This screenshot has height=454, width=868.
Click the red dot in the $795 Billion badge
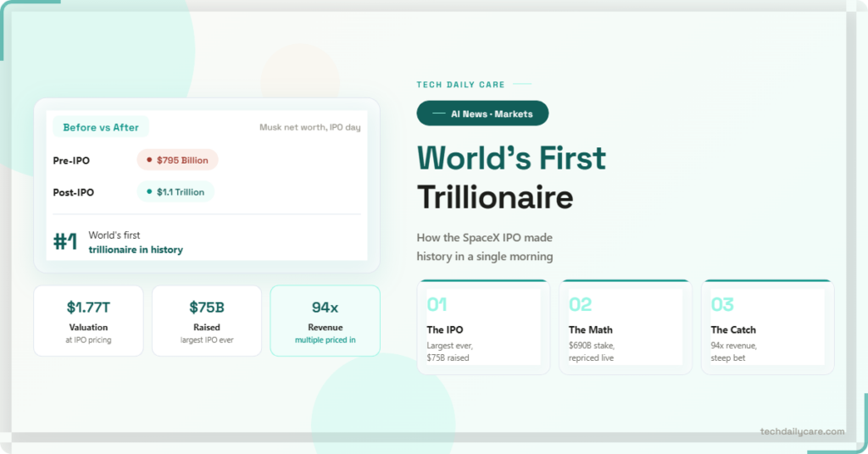tap(149, 160)
